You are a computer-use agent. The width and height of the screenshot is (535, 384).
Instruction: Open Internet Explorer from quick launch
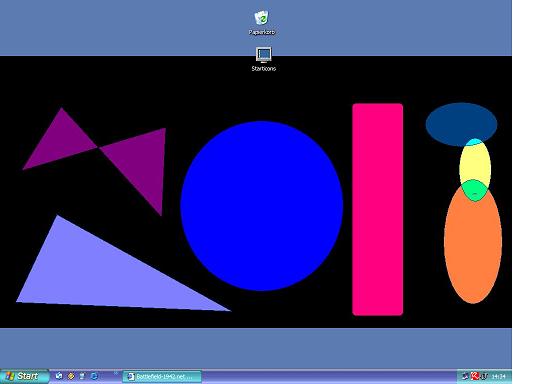pyautogui.click(x=94, y=376)
